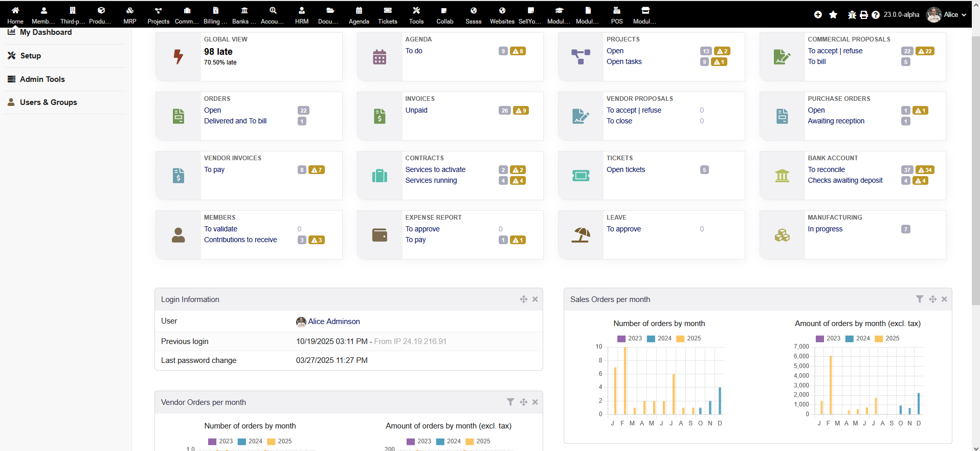The height and width of the screenshot is (451, 980).
Task: Open filter on Sales Orders per month
Action: tap(919, 299)
